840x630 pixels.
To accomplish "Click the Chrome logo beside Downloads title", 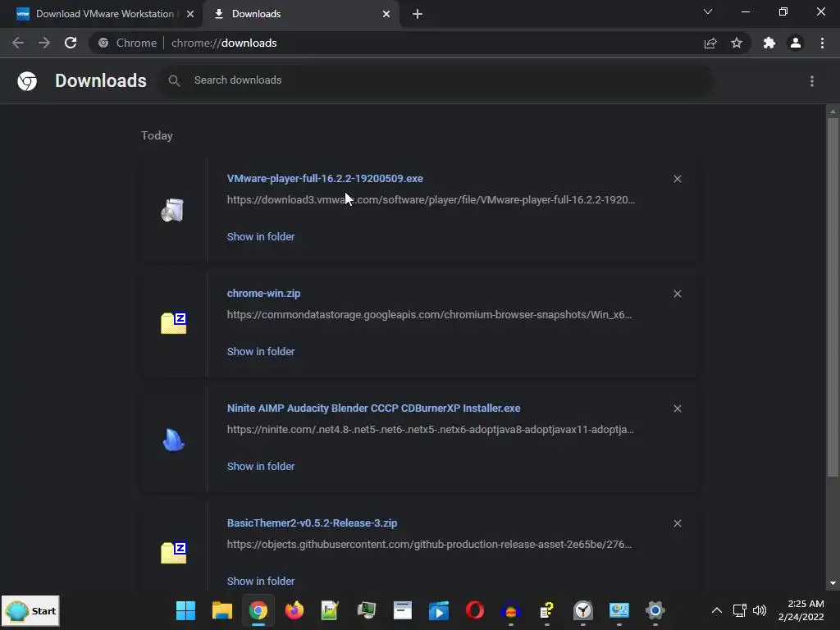I will [27, 81].
